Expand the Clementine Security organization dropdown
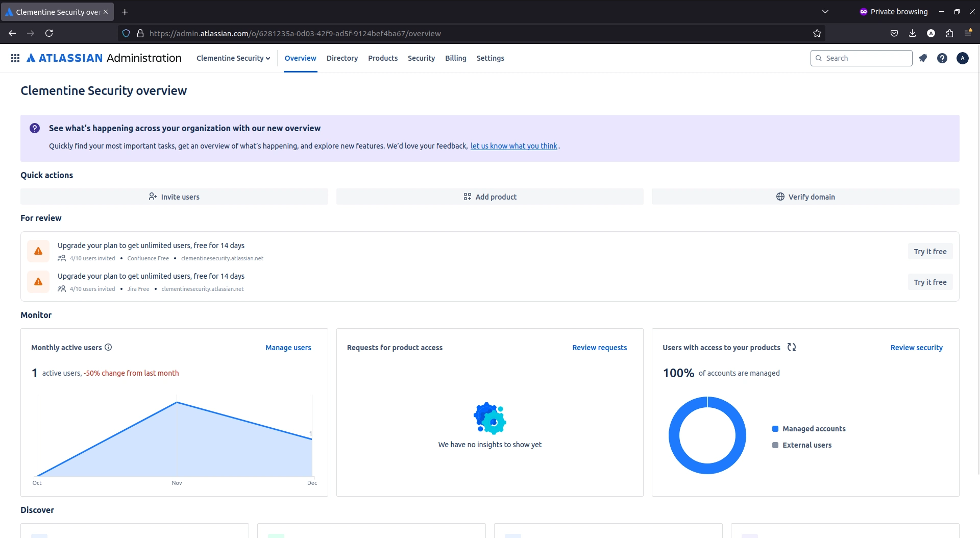This screenshot has height=538, width=980. 233,58
